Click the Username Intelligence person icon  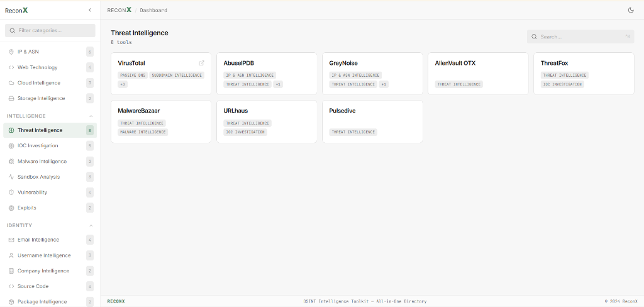(x=11, y=255)
